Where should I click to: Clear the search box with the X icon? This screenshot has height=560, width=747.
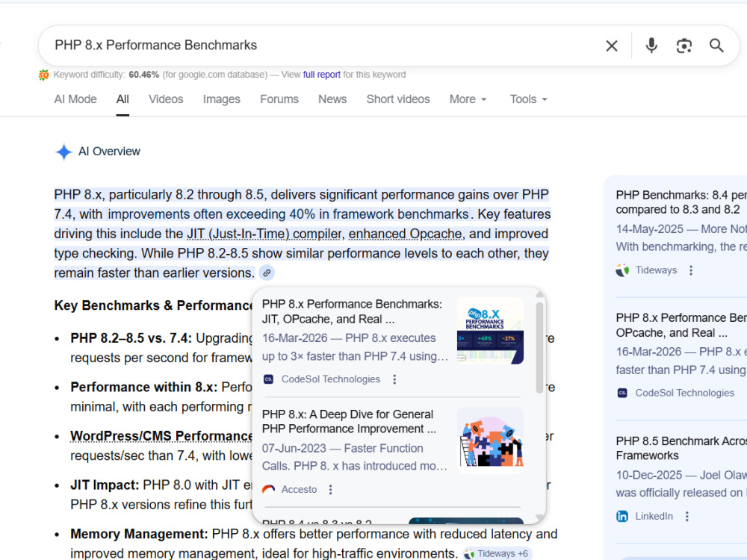tap(611, 46)
